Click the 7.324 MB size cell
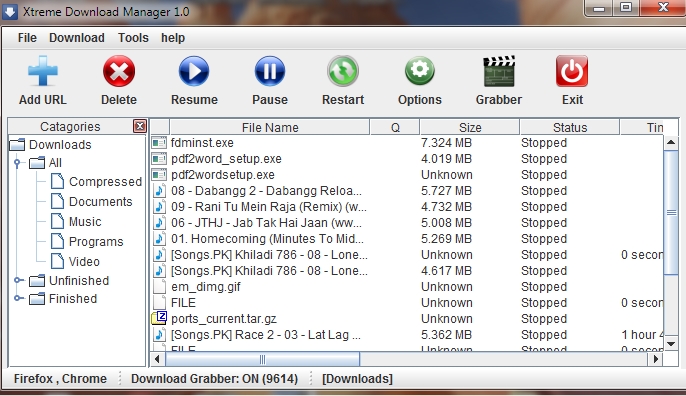This screenshot has width=686, height=396. tap(446, 143)
